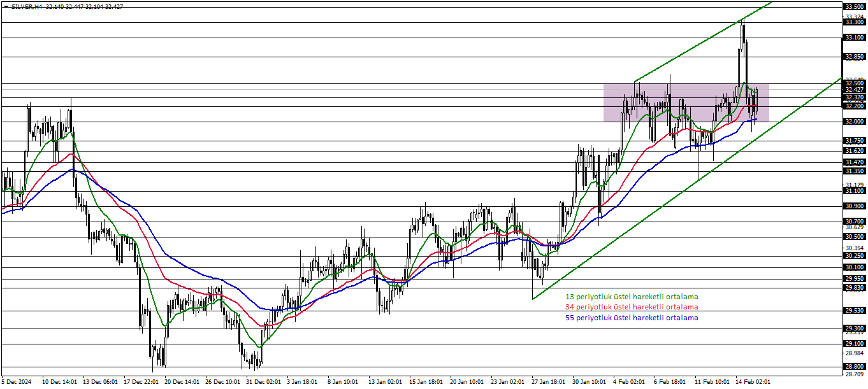
Task: Click the blue 55 periyotluk legend text
Action: point(632,318)
